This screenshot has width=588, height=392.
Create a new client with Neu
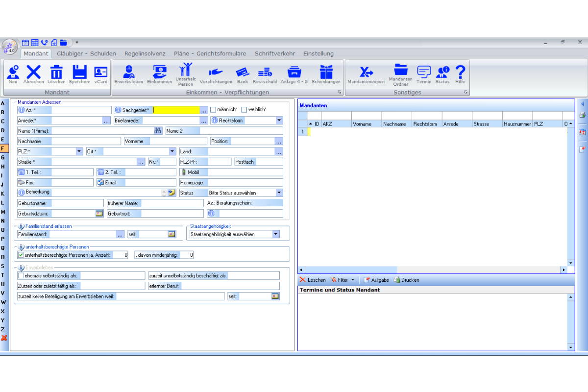click(13, 74)
